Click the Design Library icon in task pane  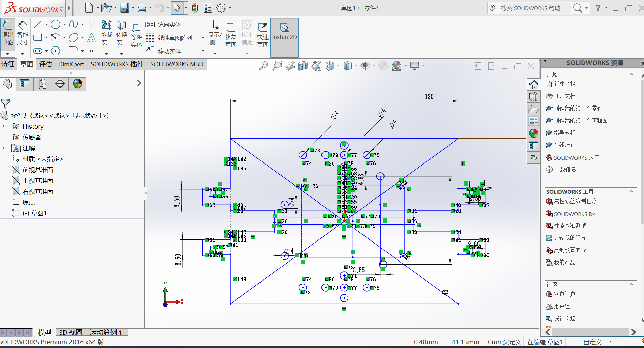(533, 97)
